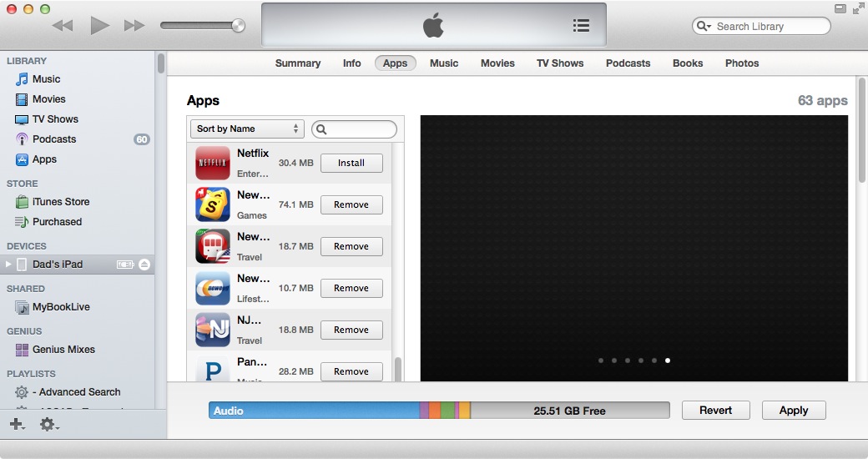
Task: Remove the 10.7 MB Lifestyle app
Action: pyautogui.click(x=351, y=288)
